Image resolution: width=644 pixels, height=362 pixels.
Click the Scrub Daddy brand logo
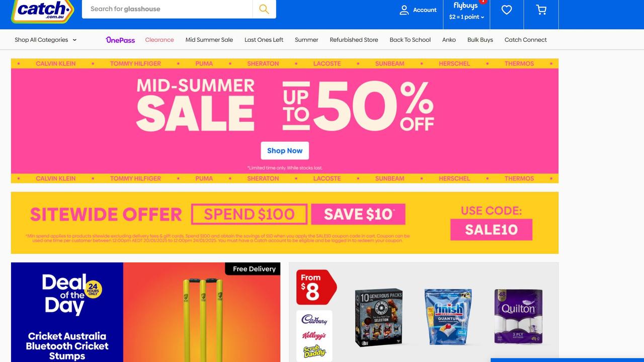pyautogui.click(x=314, y=351)
